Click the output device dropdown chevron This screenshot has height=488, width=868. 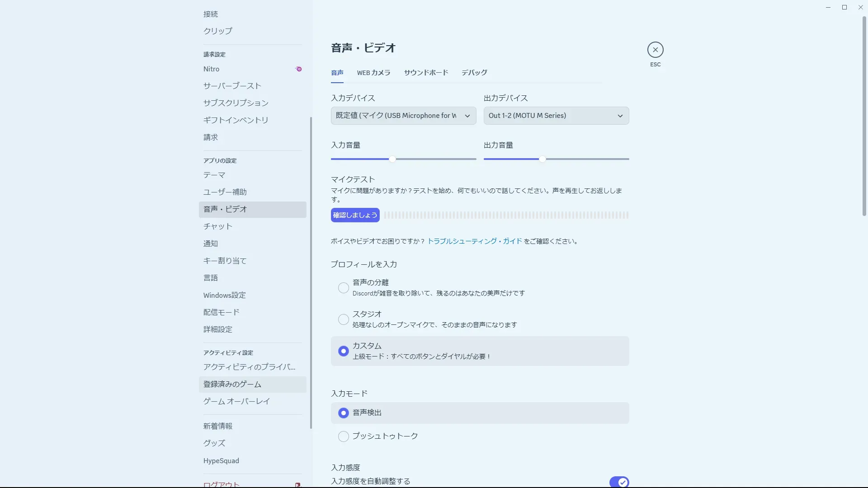(620, 116)
